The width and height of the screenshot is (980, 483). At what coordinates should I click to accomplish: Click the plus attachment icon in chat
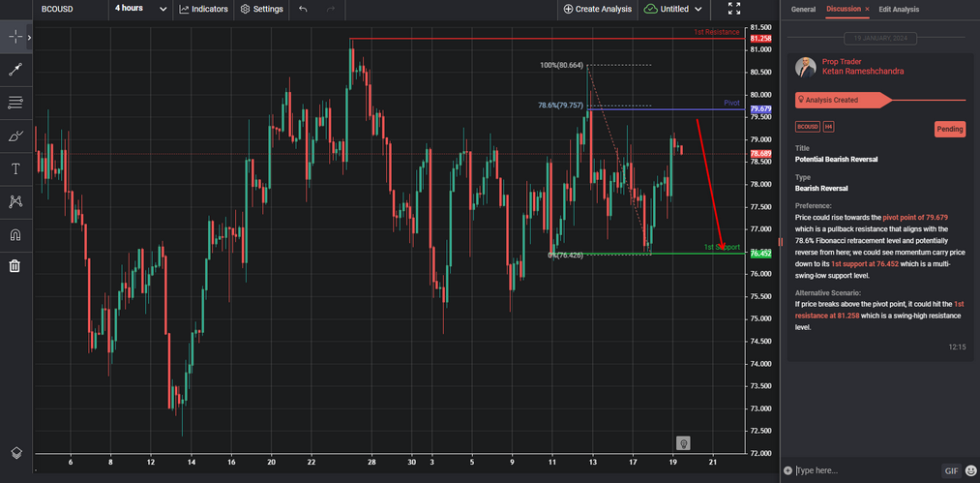pyautogui.click(x=787, y=470)
